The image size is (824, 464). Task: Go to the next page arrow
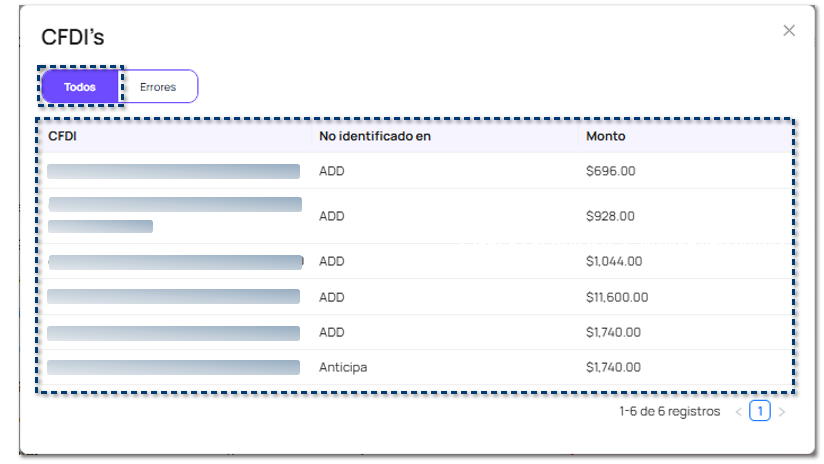click(x=782, y=411)
